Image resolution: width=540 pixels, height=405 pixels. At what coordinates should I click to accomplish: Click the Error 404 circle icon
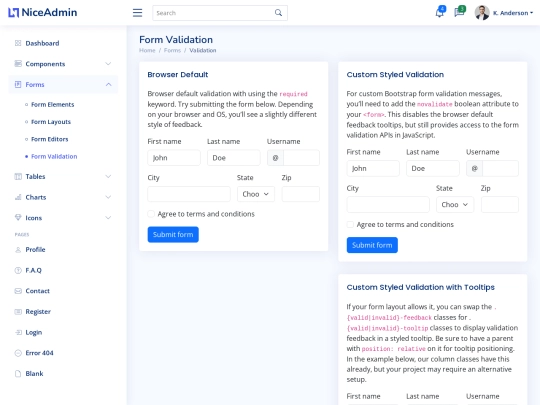click(18, 353)
